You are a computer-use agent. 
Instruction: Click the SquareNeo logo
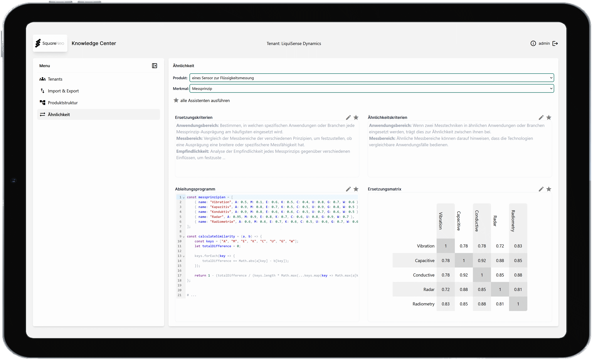50,43
